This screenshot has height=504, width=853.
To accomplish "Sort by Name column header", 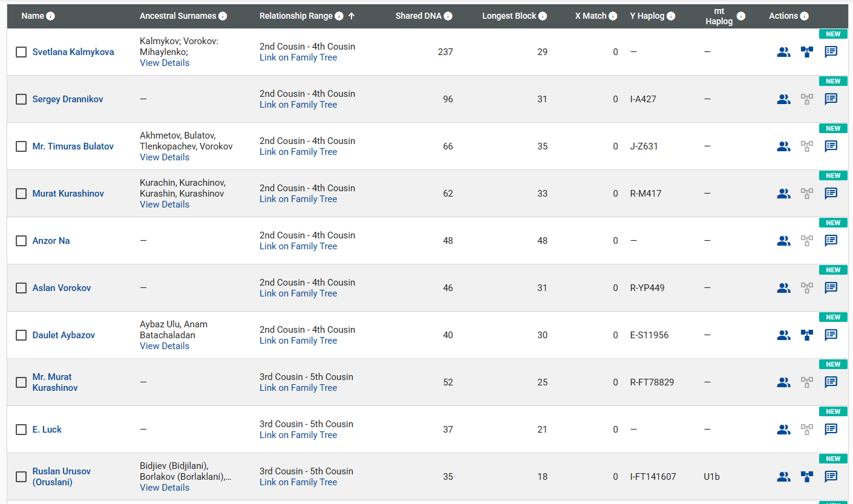I will coord(33,16).
